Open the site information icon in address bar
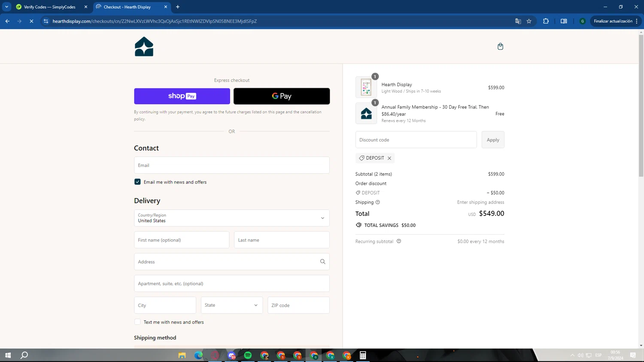 (x=46, y=21)
